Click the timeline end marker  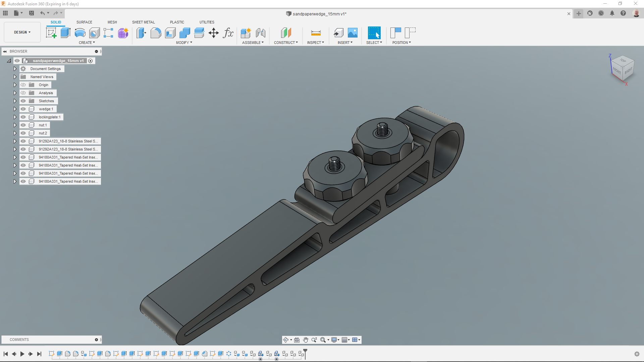click(305, 354)
